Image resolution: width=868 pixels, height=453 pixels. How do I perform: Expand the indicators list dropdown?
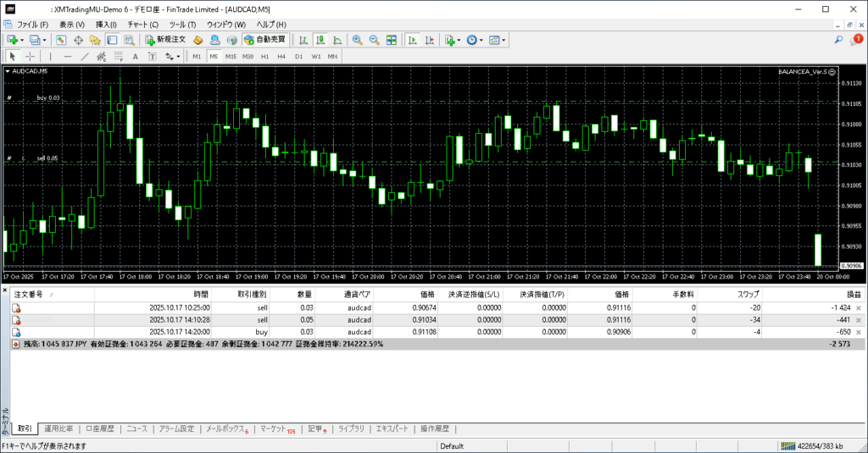click(459, 40)
